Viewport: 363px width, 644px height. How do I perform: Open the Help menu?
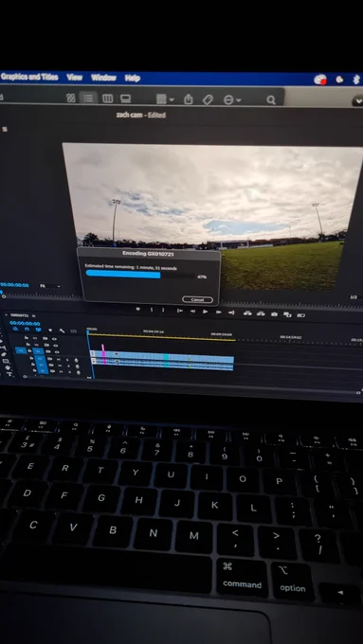tap(133, 78)
